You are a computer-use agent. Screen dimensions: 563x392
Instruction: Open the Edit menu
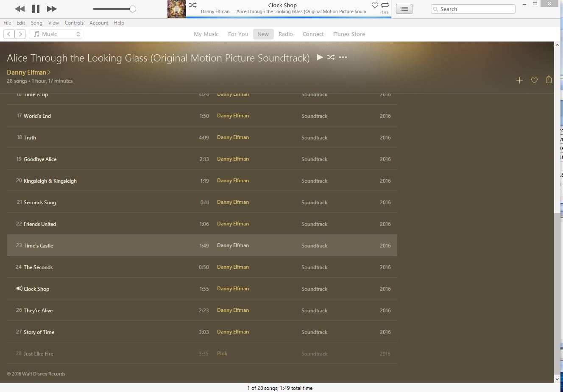(x=21, y=23)
